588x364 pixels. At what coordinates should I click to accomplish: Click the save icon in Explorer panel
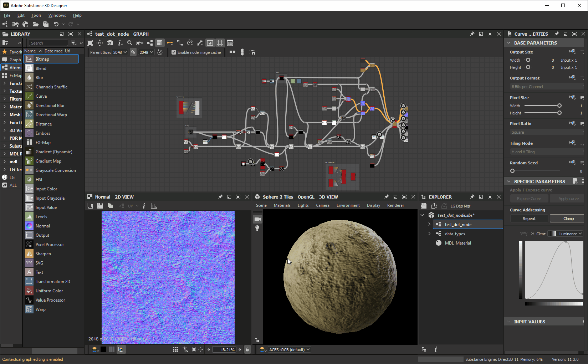click(424, 206)
